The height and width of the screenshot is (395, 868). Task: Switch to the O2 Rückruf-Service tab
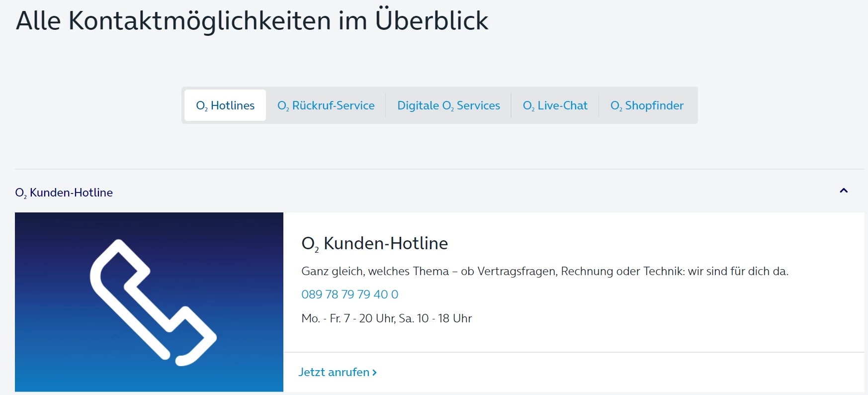tap(326, 105)
